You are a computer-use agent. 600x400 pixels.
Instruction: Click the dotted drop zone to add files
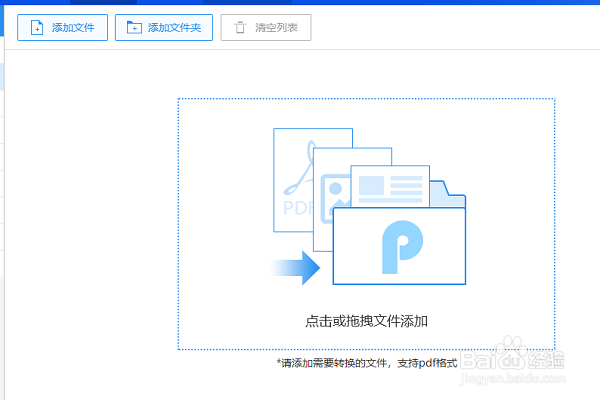point(366,224)
